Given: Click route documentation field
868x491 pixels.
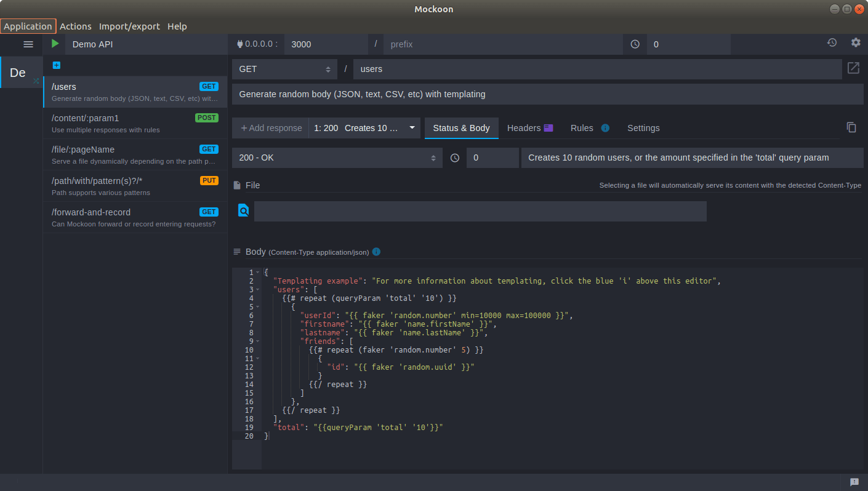Looking at the screenshot, I should click(x=548, y=94).
